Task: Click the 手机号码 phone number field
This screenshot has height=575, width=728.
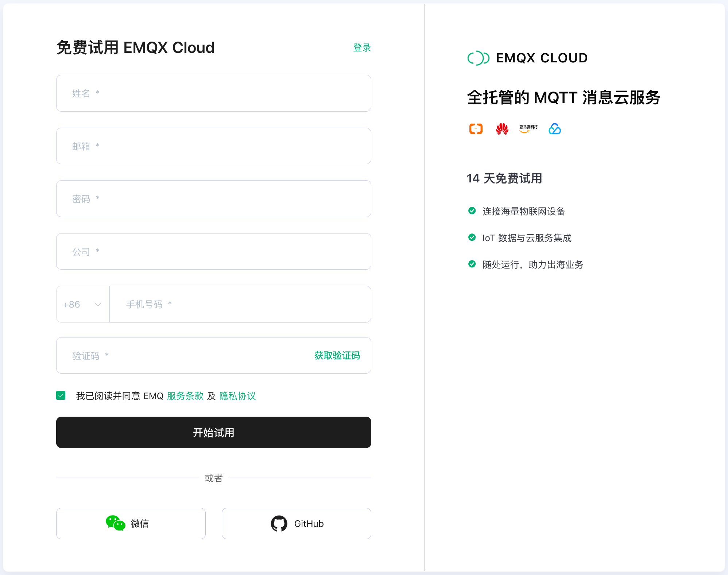Action: click(x=240, y=304)
